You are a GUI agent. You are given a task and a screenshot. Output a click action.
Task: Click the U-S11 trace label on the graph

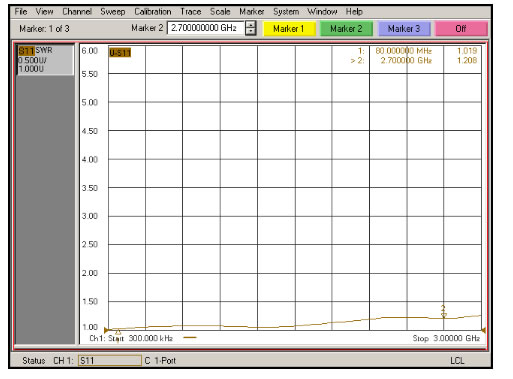click(120, 53)
